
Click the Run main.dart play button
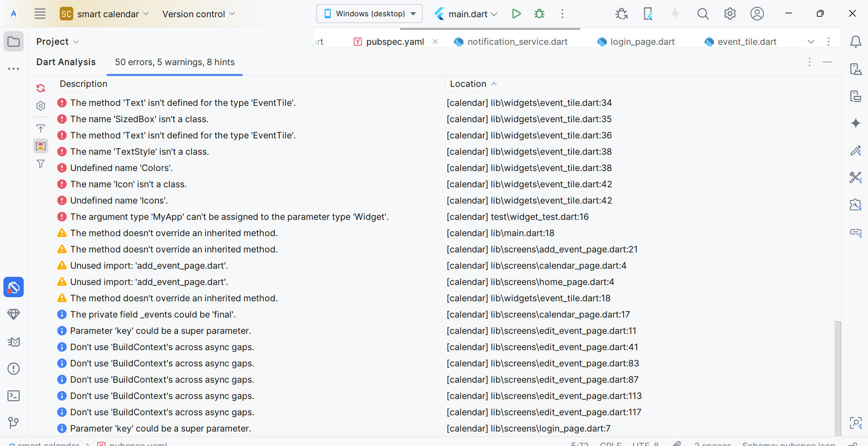click(x=516, y=14)
